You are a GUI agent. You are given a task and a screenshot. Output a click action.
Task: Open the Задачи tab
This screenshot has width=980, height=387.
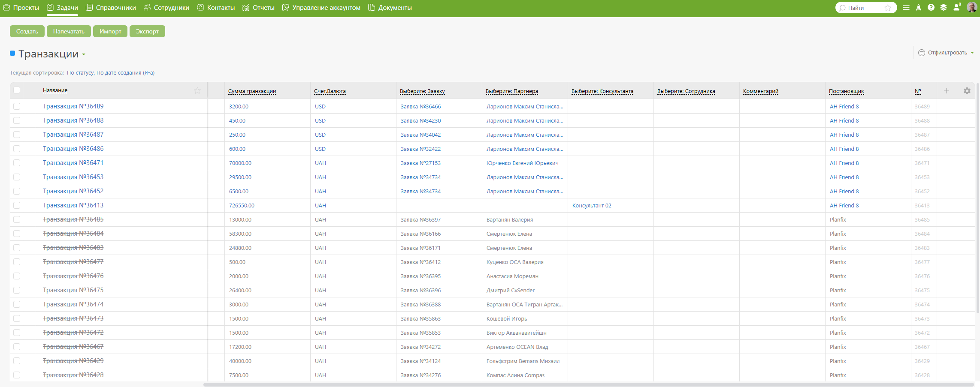pos(62,8)
